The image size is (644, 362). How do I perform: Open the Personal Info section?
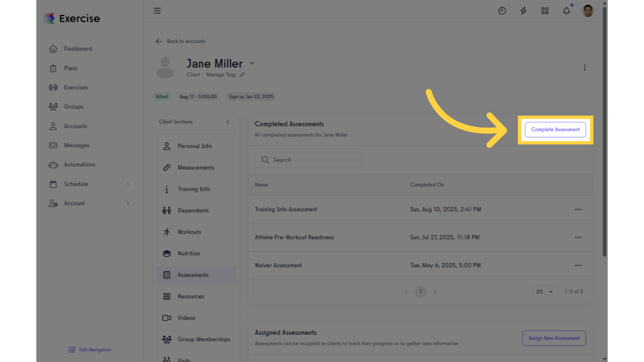pos(196,146)
